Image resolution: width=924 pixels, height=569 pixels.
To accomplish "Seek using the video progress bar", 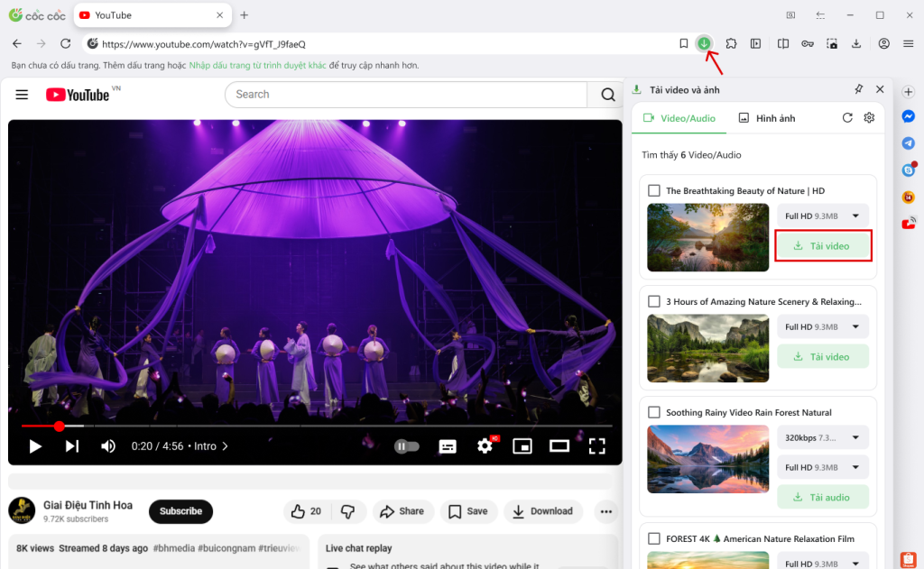I will (317, 426).
